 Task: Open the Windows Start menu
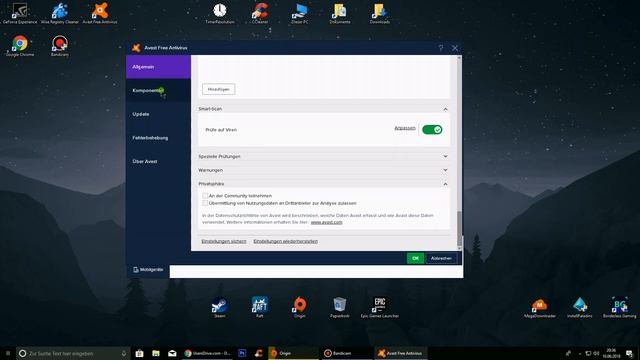(8, 353)
